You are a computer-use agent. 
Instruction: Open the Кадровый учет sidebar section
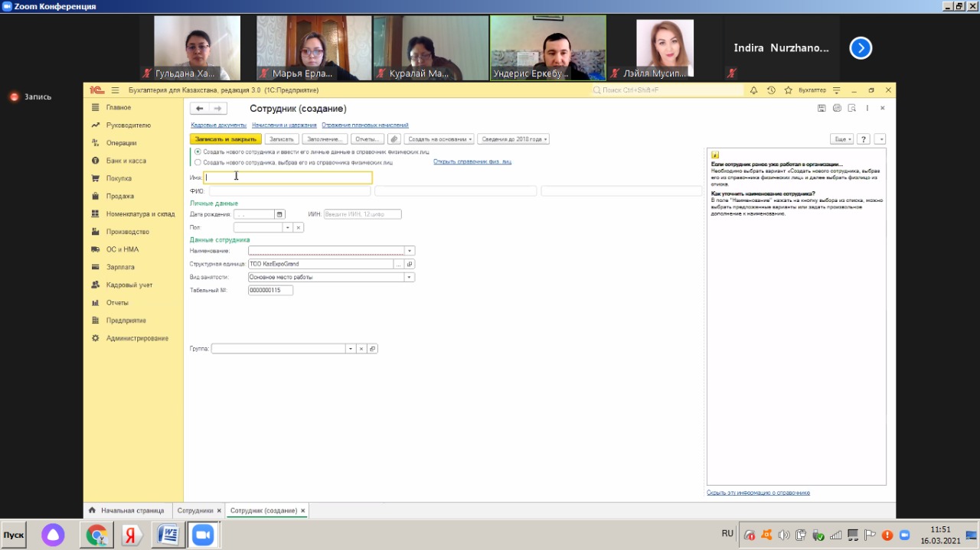129,285
